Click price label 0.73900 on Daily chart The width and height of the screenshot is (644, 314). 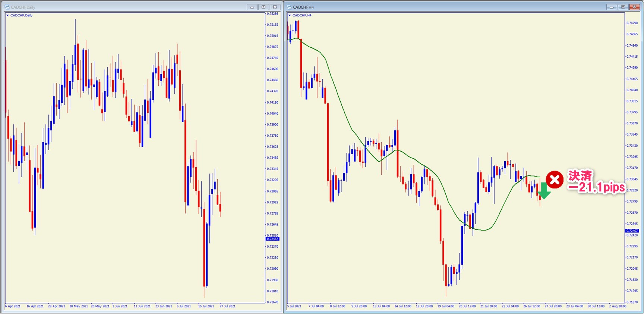click(x=272, y=124)
